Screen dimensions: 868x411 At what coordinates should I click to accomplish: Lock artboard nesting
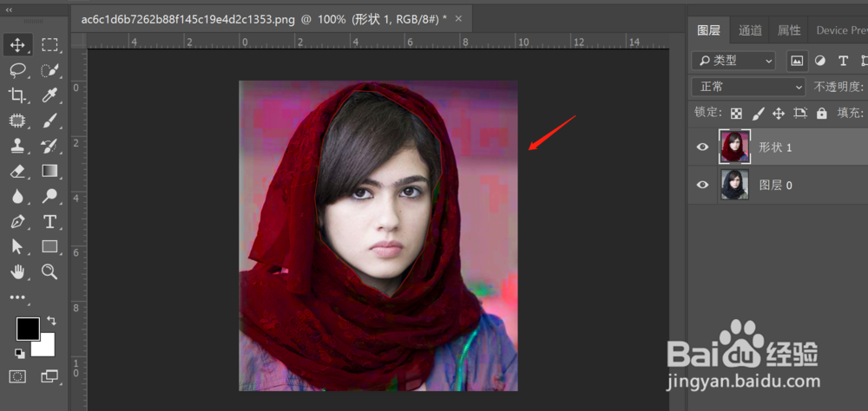[800, 114]
